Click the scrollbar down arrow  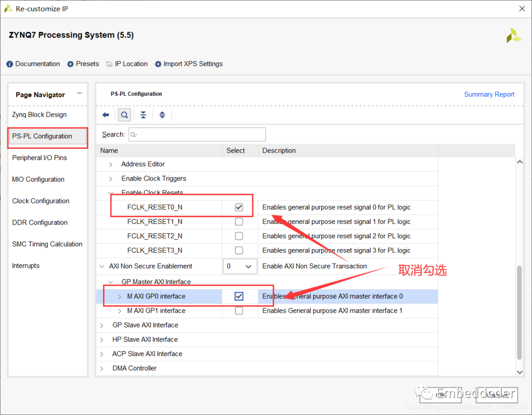pos(520,372)
